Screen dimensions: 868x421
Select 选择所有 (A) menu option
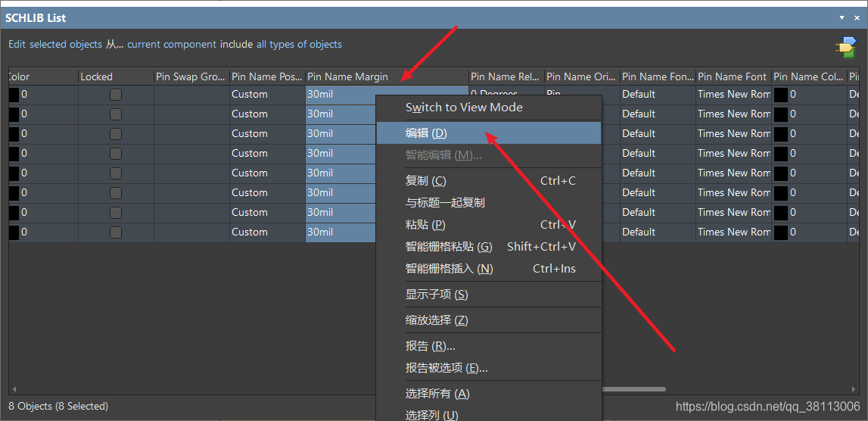click(x=437, y=394)
